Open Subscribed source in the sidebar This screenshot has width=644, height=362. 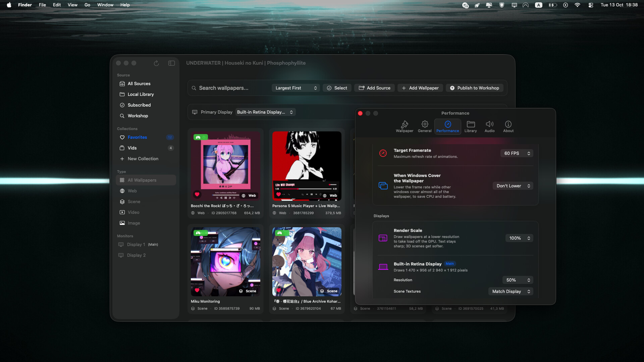(146, 105)
